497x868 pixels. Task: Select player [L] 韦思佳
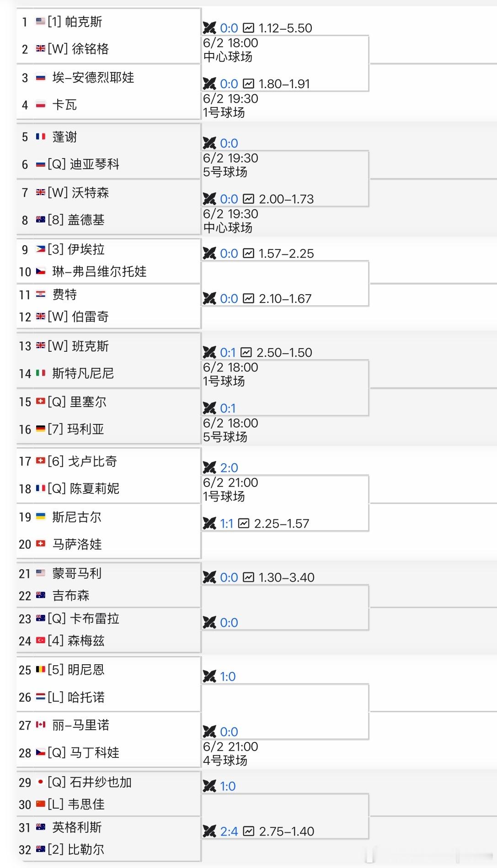click(x=76, y=804)
